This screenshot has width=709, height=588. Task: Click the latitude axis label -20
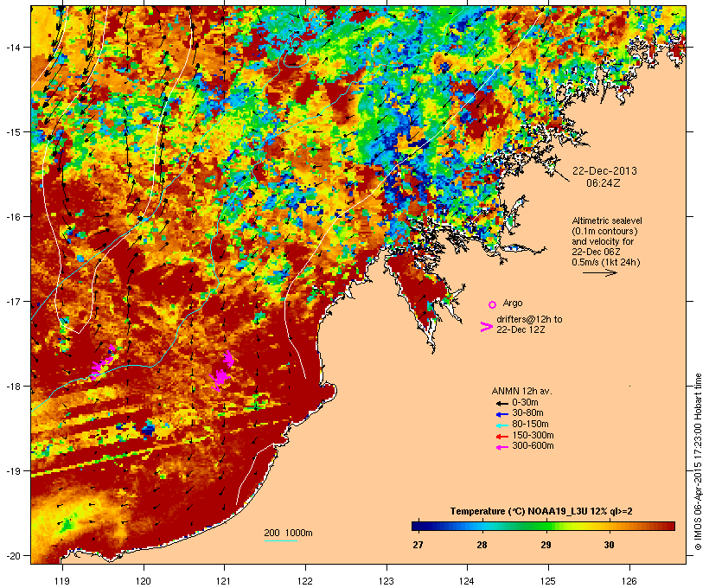(x=12, y=556)
